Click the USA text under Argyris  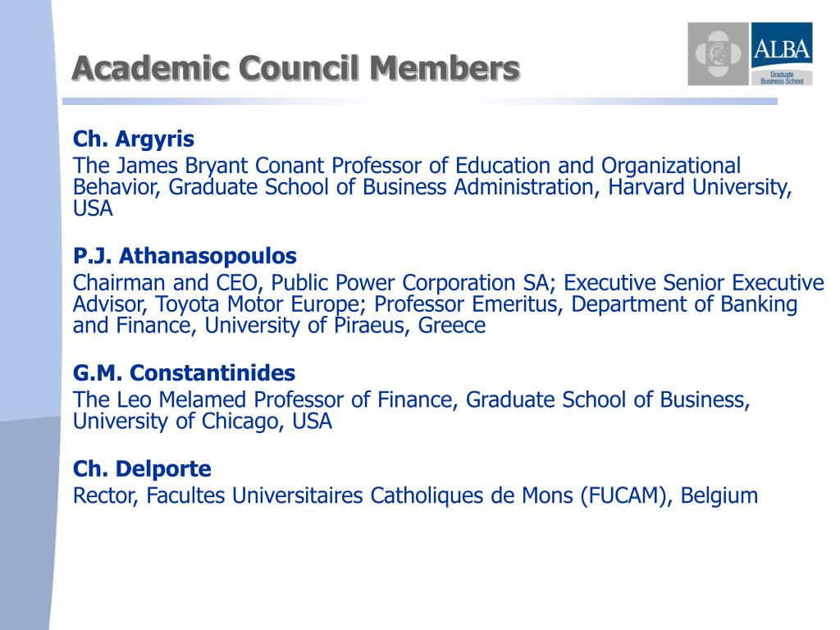(x=93, y=208)
